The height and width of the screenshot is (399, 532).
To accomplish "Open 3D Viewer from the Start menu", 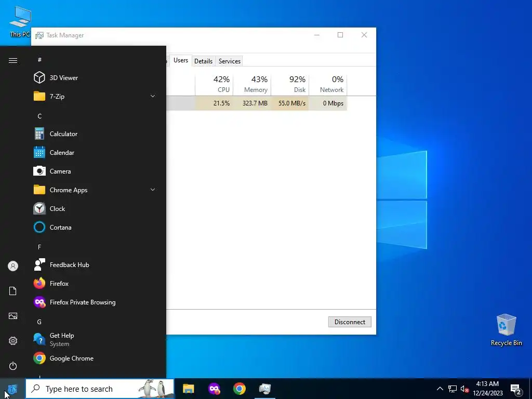I will pyautogui.click(x=96, y=78).
